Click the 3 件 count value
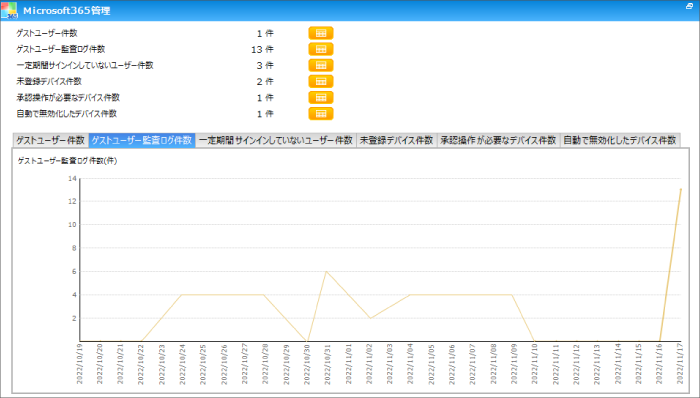This screenshot has height=398, width=700. (265, 66)
